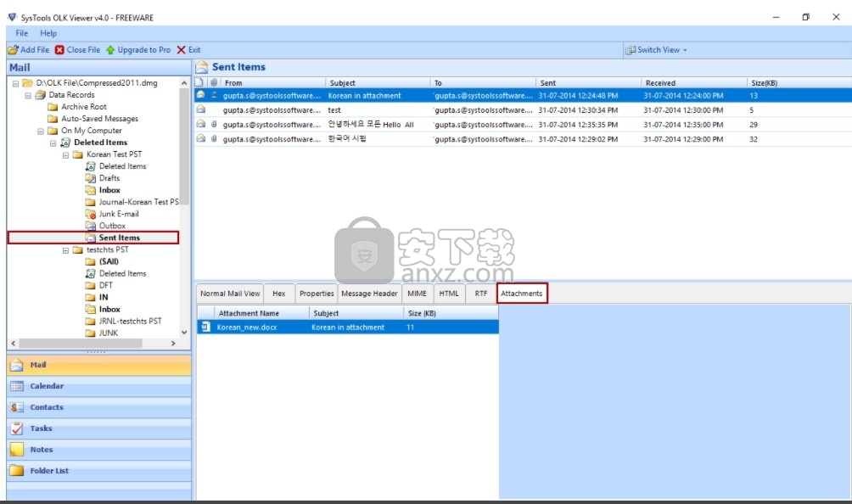The width and height of the screenshot is (852, 504).
Task: Select Journal-Korean Test PST folder
Action: (x=138, y=202)
